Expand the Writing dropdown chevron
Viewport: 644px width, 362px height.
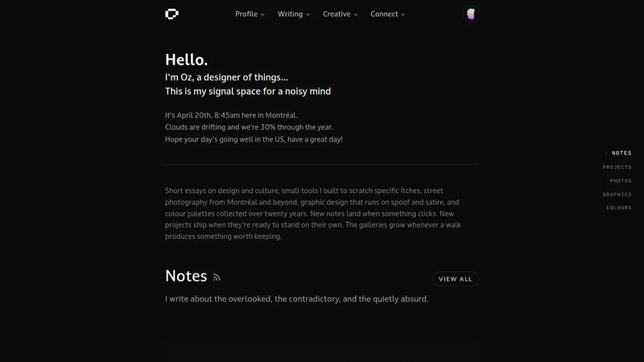click(x=308, y=14)
